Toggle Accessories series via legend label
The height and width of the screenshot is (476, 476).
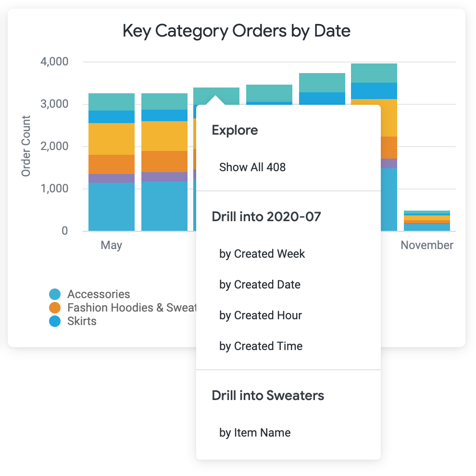[99, 294]
